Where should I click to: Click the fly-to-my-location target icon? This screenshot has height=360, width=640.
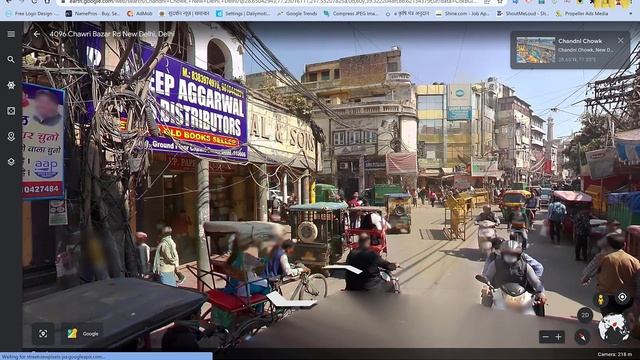click(622, 297)
